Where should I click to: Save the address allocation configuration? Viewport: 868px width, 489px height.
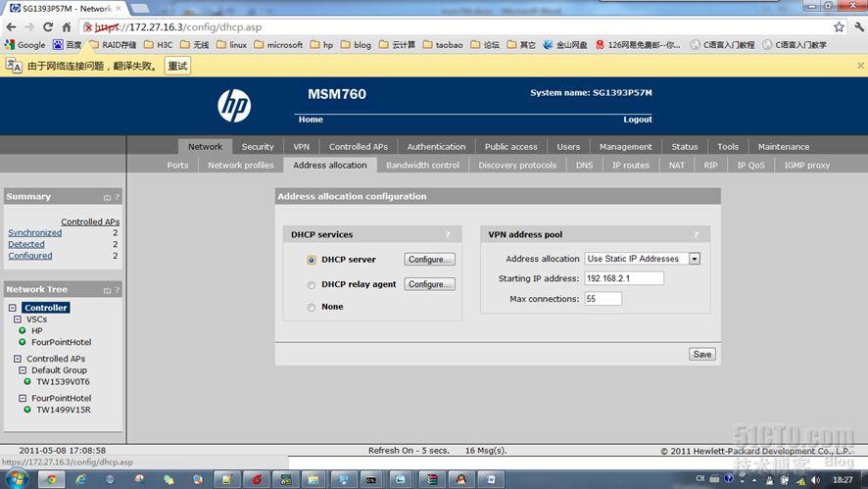(701, 355)
